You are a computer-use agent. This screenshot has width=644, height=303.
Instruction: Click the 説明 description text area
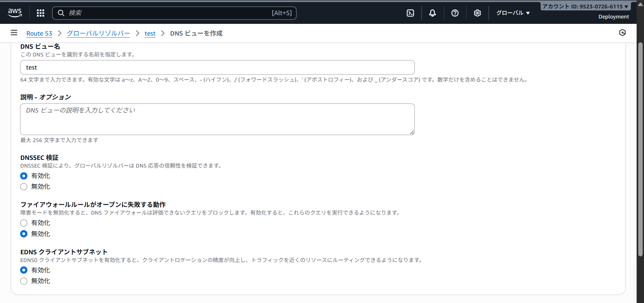[217, 119]
